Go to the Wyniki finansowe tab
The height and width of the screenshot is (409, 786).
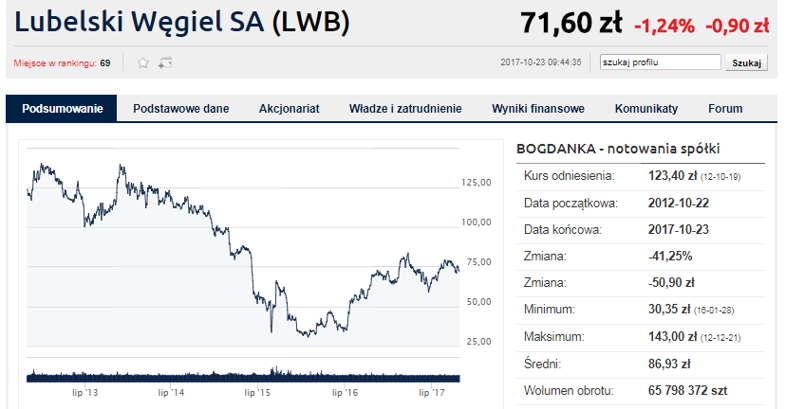click(538, 108)
